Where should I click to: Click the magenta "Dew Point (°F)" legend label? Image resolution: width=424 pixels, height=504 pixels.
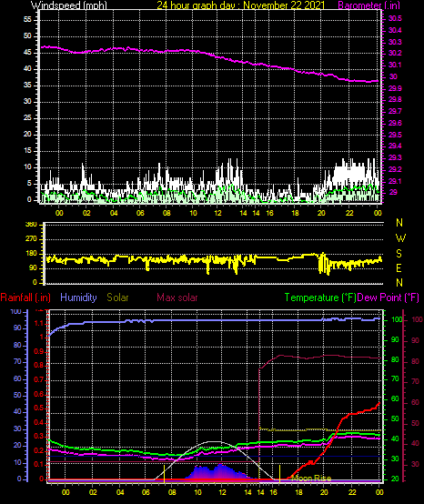[388, 297]
